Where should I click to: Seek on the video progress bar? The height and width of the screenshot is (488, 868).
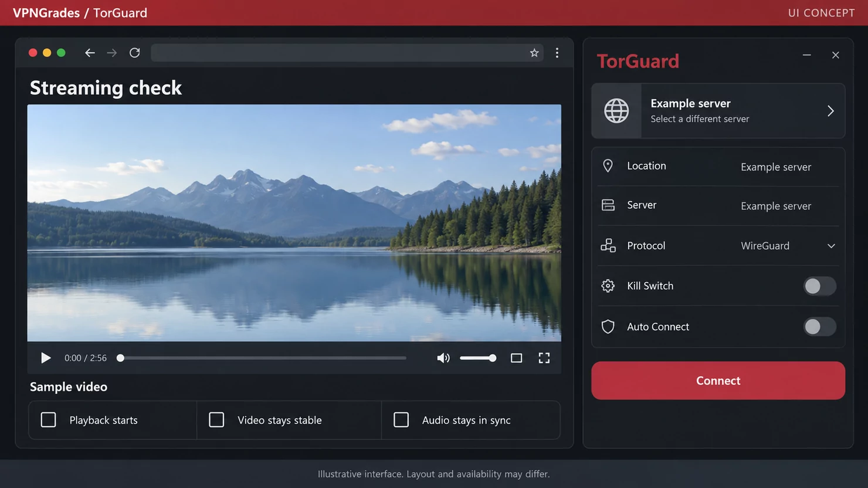point(262,358)
